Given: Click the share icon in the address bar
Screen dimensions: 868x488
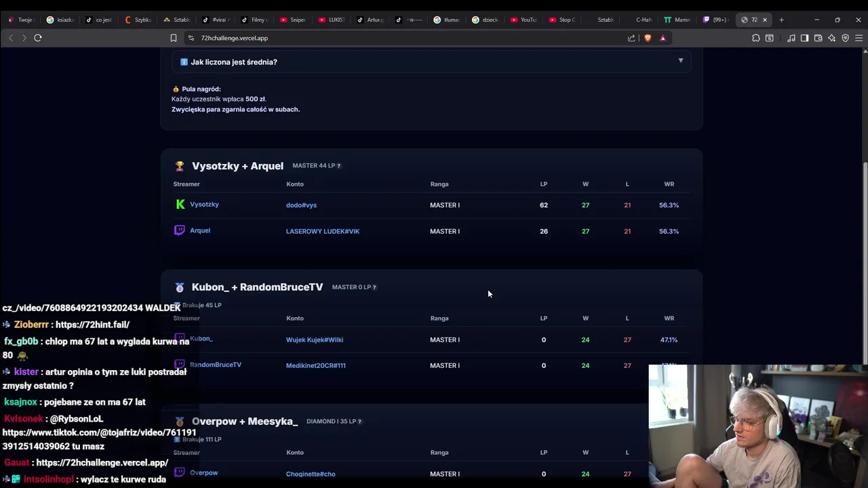Looking at the screenshot, I should (631, 38).
